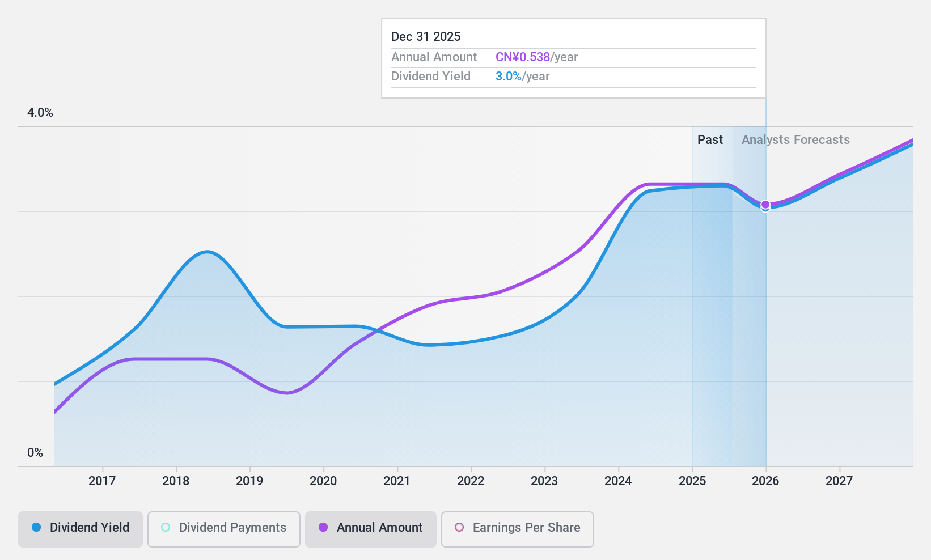Viewport: 931px width, 560px height.
Task: Click the 2019 x-axis label
Action: pos(249,481)
